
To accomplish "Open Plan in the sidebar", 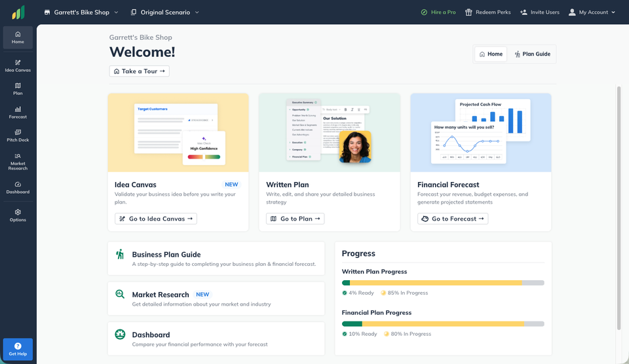I will [18, 89].
